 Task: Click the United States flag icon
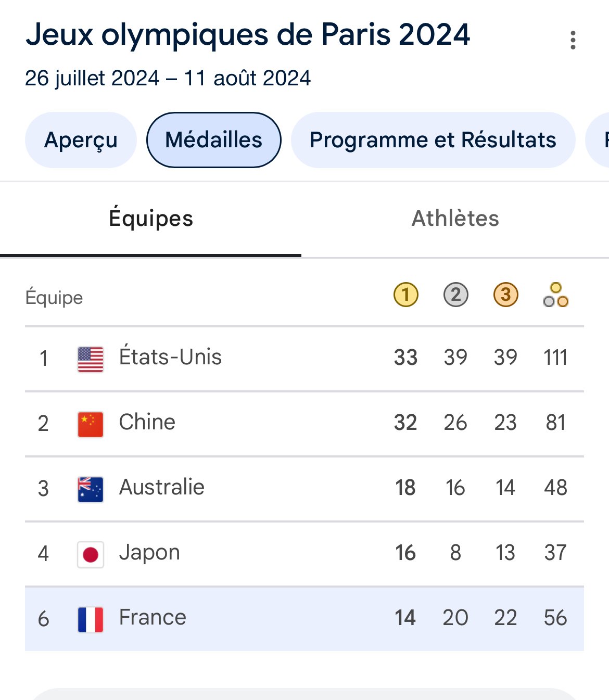(91, 359)
